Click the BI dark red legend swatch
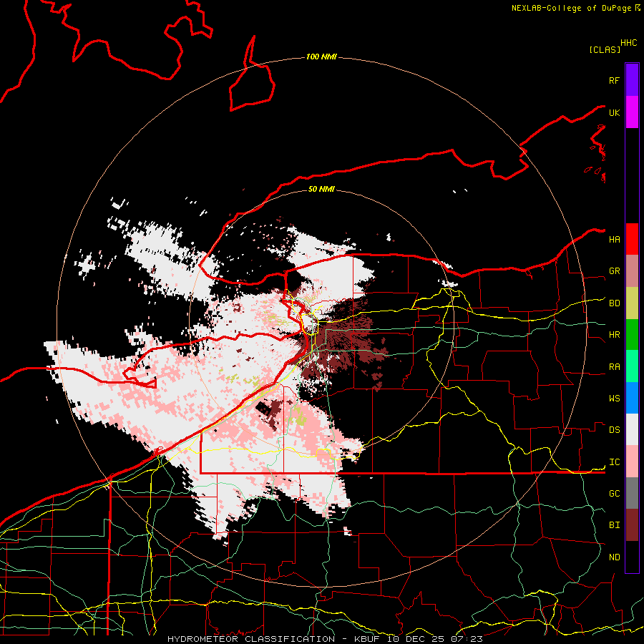This screenshot has width=644, height=644. tap(632, 525)
